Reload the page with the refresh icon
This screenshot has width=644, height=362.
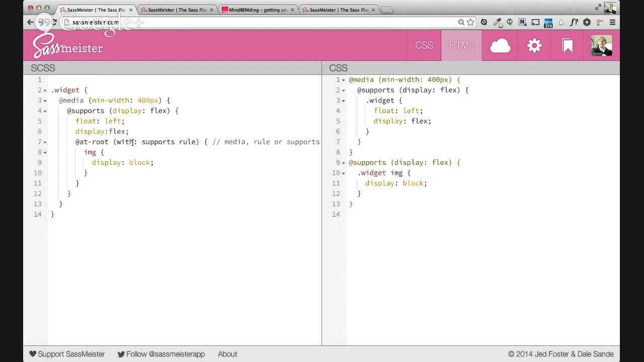[53, 22]
